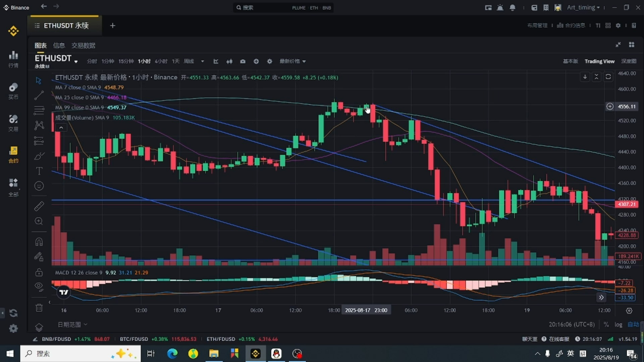Add price alert at 4556.11 plus icon
This screenshot has height=362, width=644.
(610, 106)
